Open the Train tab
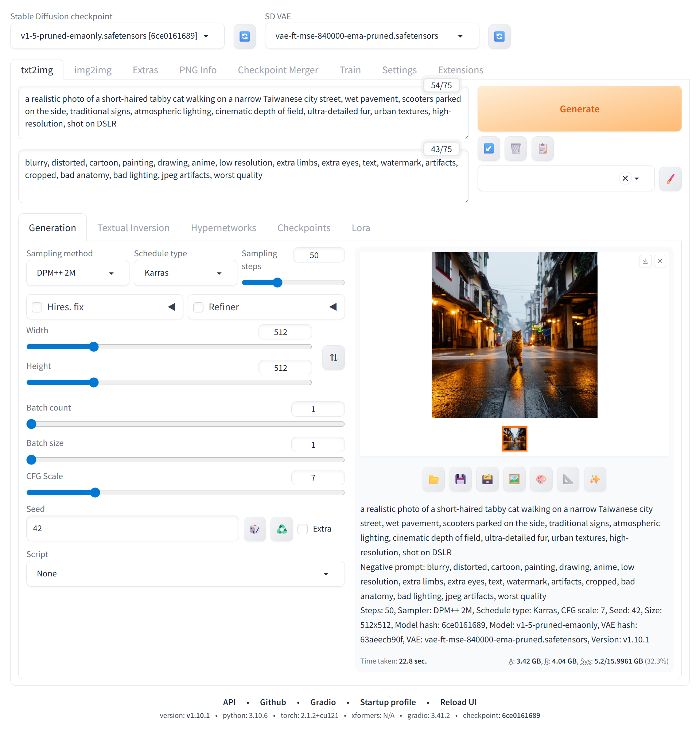The image size is (700, 731). tap(350, 70)
